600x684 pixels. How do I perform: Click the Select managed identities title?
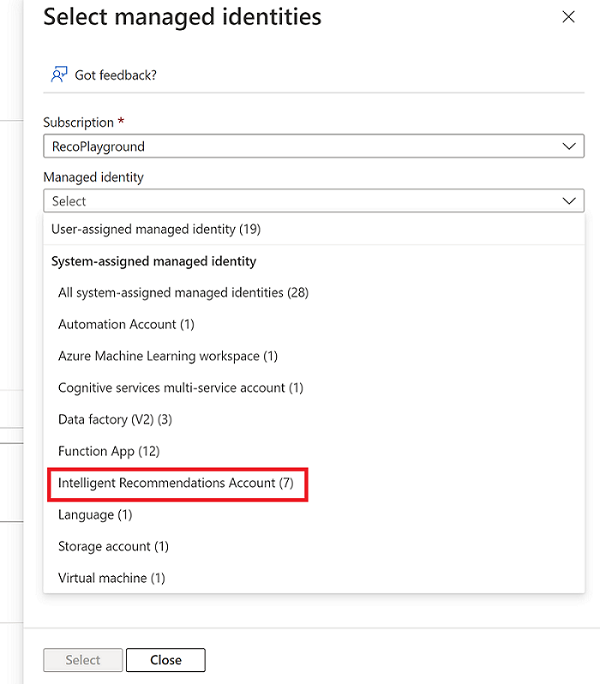click(182, 17)
